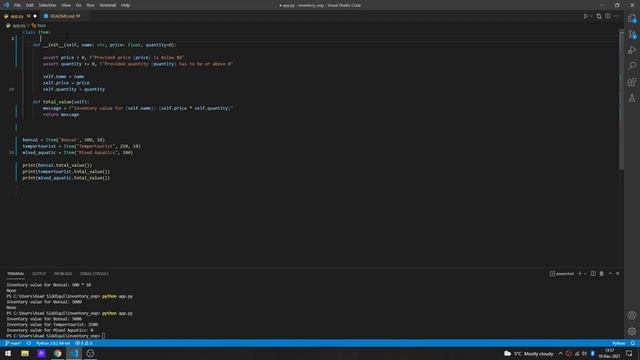
Task: Open the Accounts icon in activity bar
Action: 632,315
